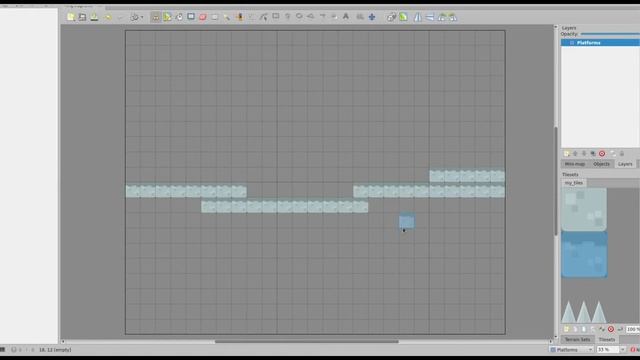Select the Terrain Brush tool

tap(167, 17)
